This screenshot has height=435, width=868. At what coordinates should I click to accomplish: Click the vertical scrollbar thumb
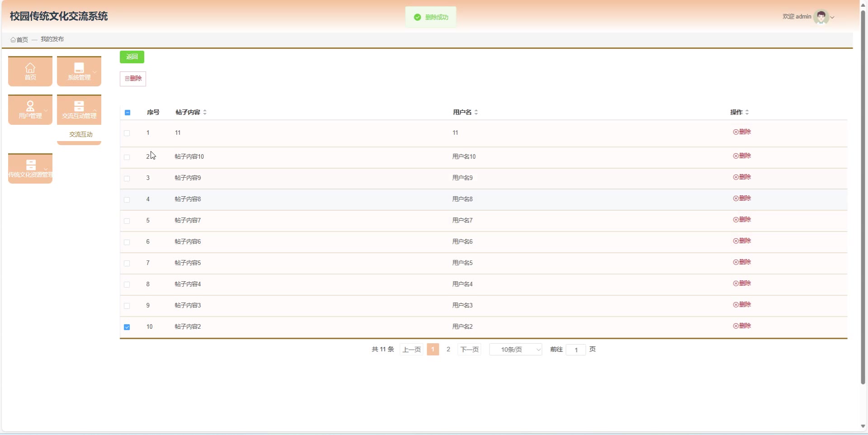click(863, 197)
